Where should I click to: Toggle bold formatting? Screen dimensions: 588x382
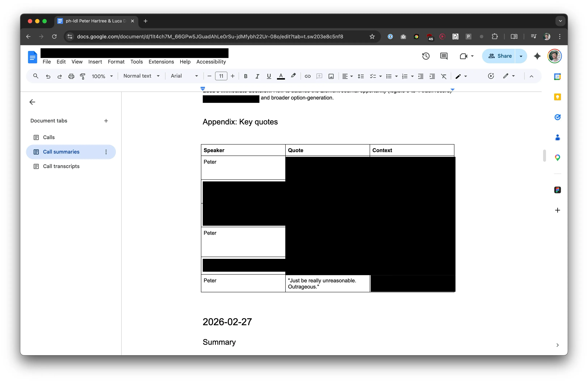246,76
